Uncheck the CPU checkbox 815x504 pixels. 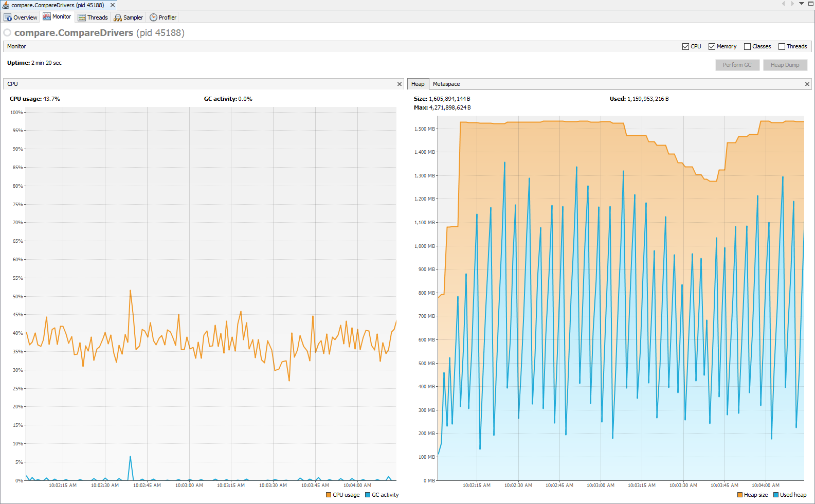click(x=685, y=46)
